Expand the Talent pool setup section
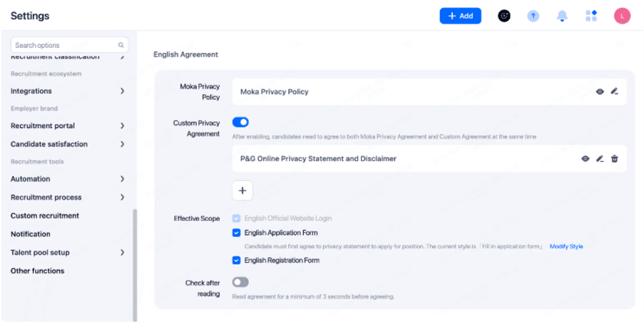This screenshot has width=644, height=322. (x=122, y=253)
